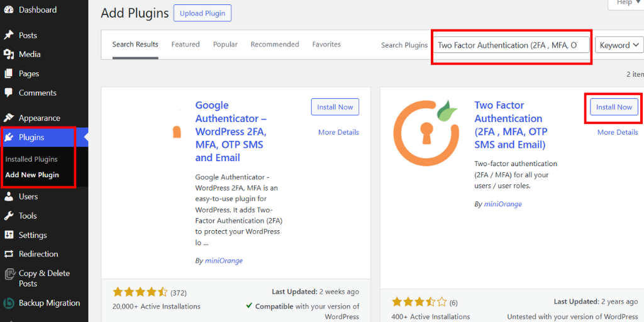Open More Details for Google Authenticator

tap(339, 132)
